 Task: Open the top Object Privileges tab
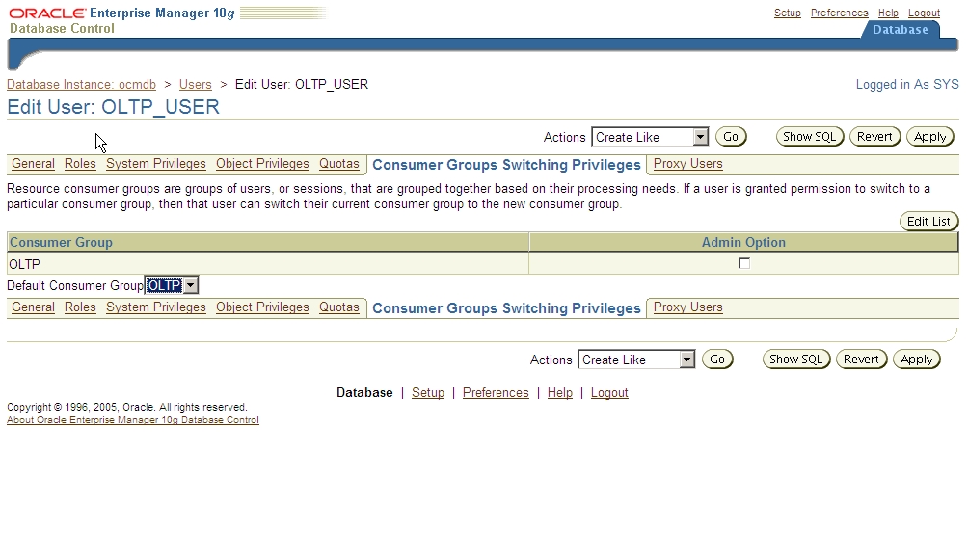pos(262,164)
